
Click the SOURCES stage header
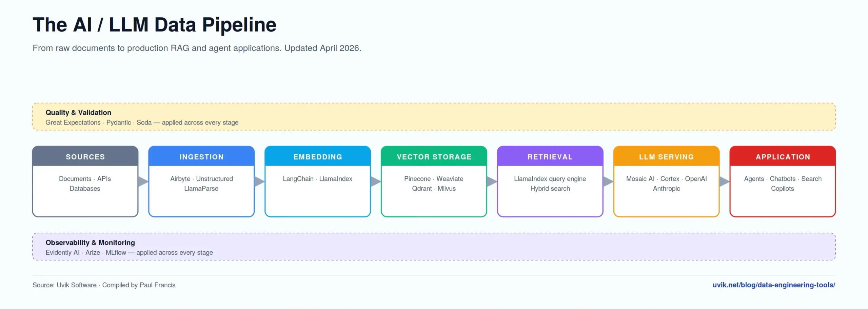(x=85, y=156)
